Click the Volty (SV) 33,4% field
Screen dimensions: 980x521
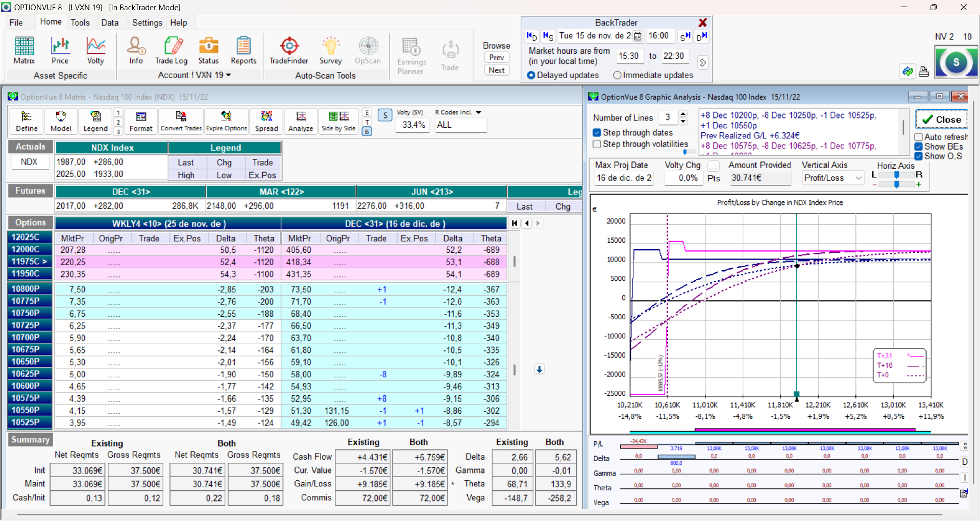413,125
